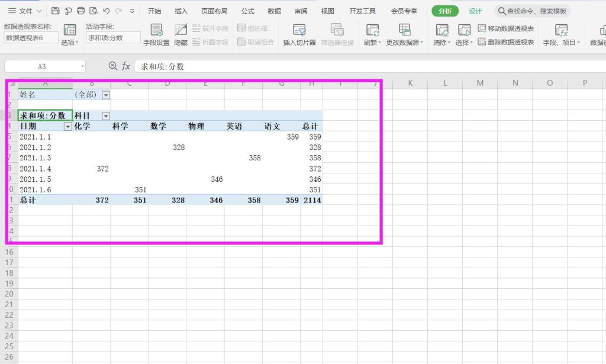Viewport: 606px width, 364px height.
Task: Select column header P
Action: point(585,83)
